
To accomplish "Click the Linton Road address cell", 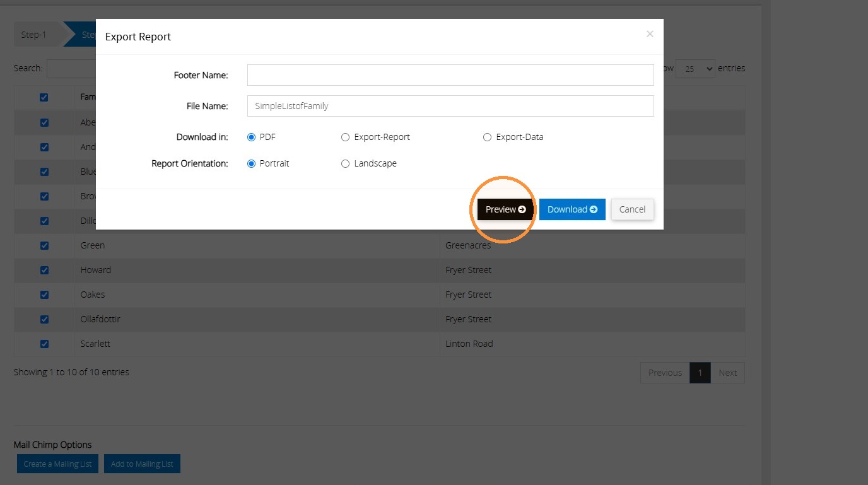I will pyautogui.click(x=592, y=344).
